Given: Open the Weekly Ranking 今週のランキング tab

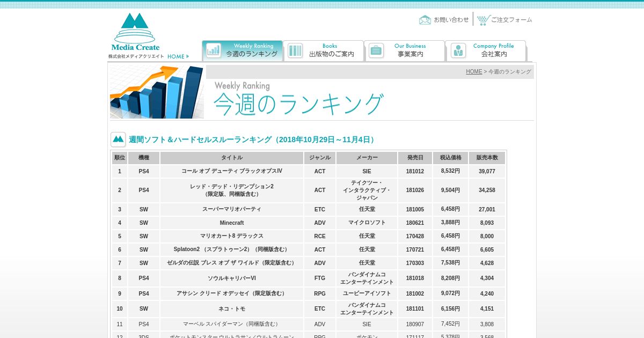Looking at the screenshot, I should [x=243, y=50].
